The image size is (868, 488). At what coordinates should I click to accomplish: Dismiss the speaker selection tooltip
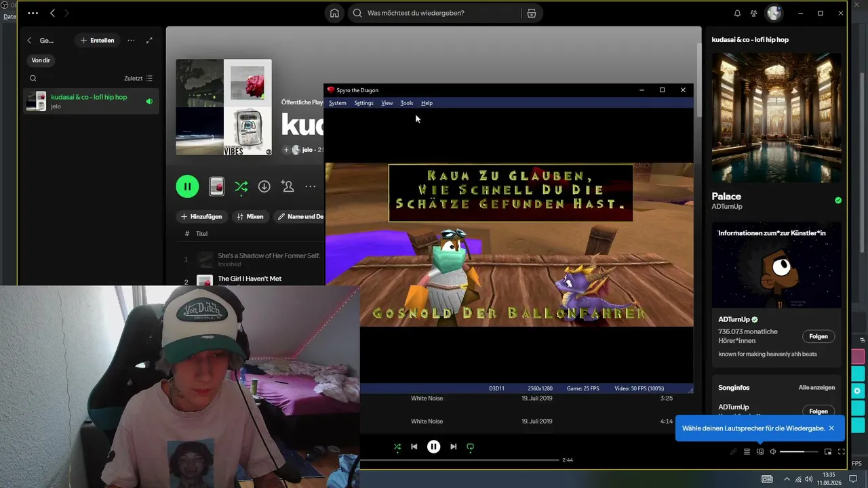pos(831,428)
